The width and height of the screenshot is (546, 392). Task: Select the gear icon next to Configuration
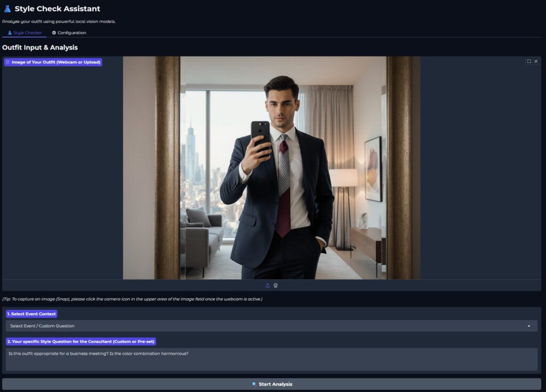pos(53,33)
